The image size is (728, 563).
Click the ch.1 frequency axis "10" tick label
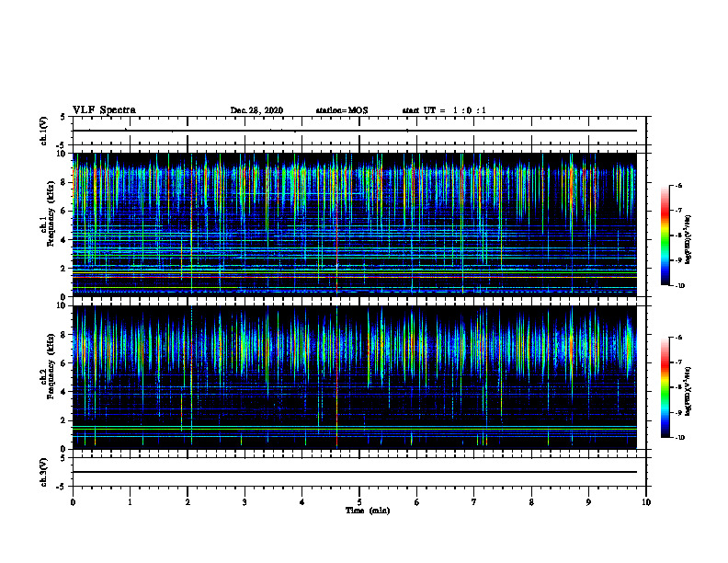click(63, 154)
